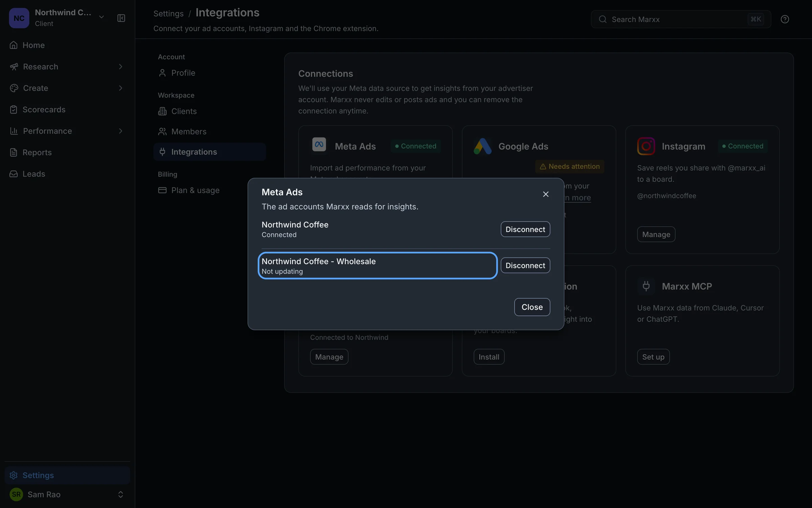Open the Sam Rao user menu chevron
Screen dimensions: 812x508
pos(120,494)
